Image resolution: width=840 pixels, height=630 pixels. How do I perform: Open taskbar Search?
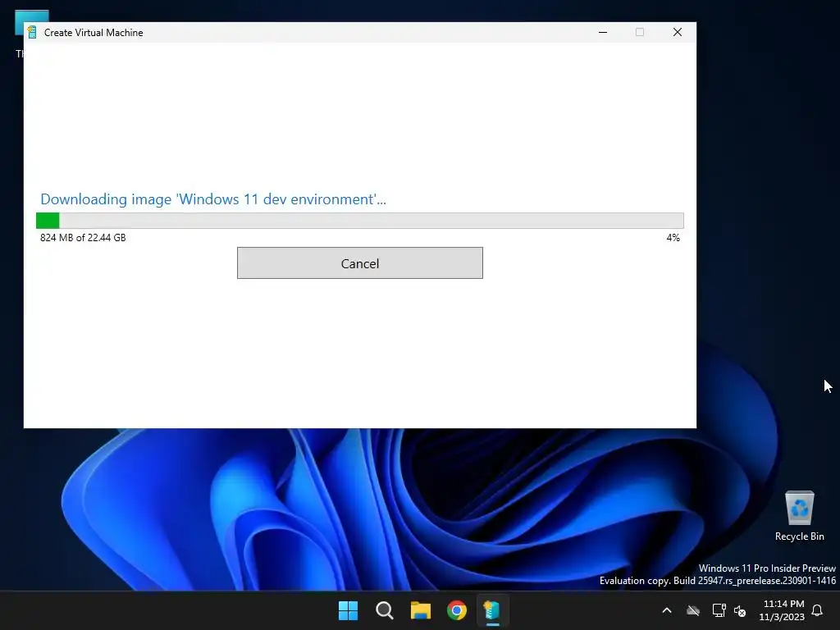(385, 610)
